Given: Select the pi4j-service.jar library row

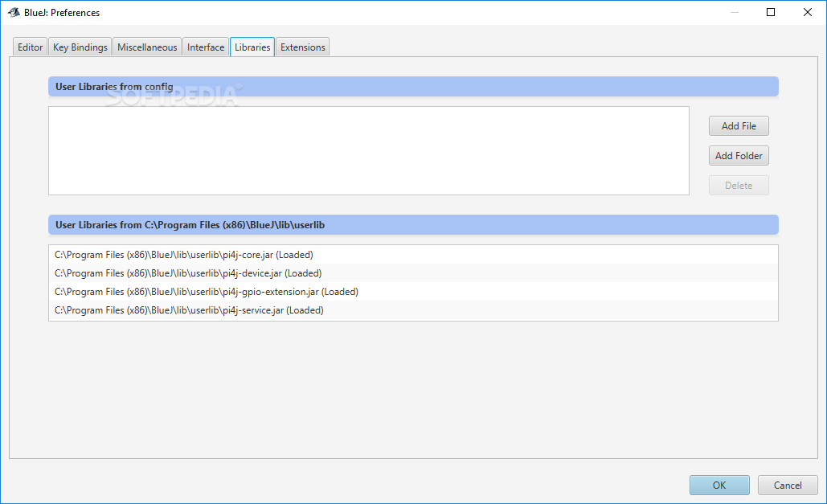Looking at the screenshot, I should tap(413, 310).
